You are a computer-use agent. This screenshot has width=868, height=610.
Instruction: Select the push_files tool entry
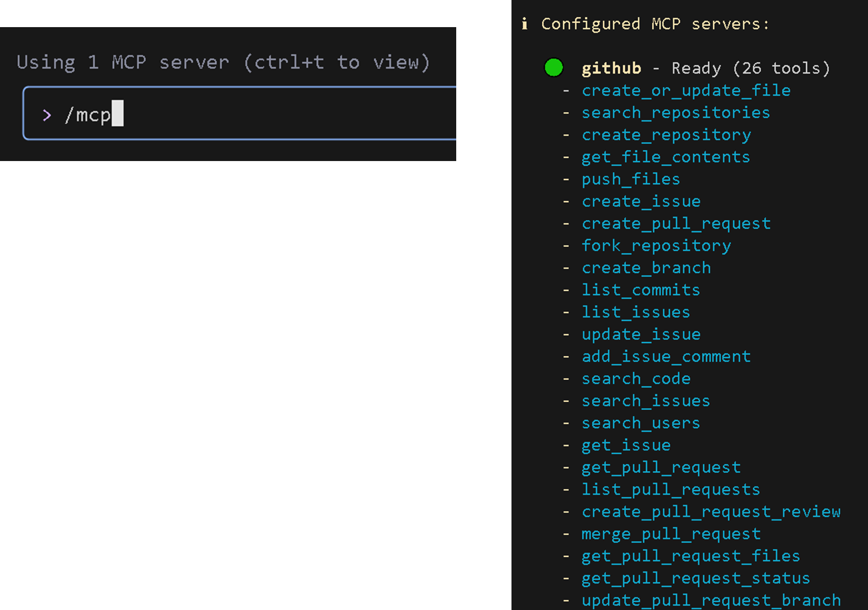[x=631, y=179]
